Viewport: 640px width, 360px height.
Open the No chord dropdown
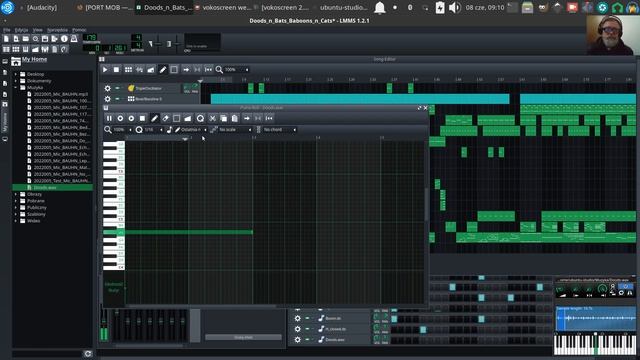tap(280, 130)
